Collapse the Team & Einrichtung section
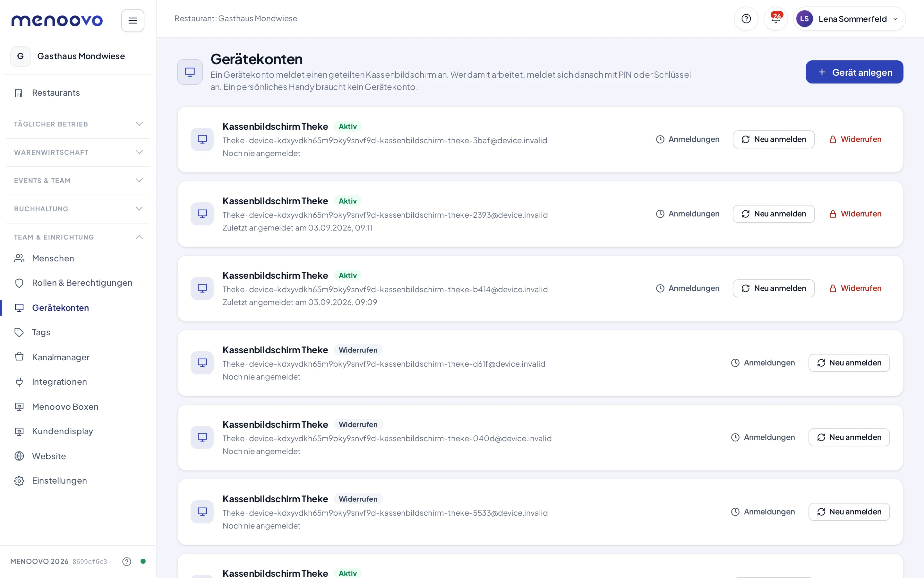This screenshot has width=924, height=578. (78, 237)
